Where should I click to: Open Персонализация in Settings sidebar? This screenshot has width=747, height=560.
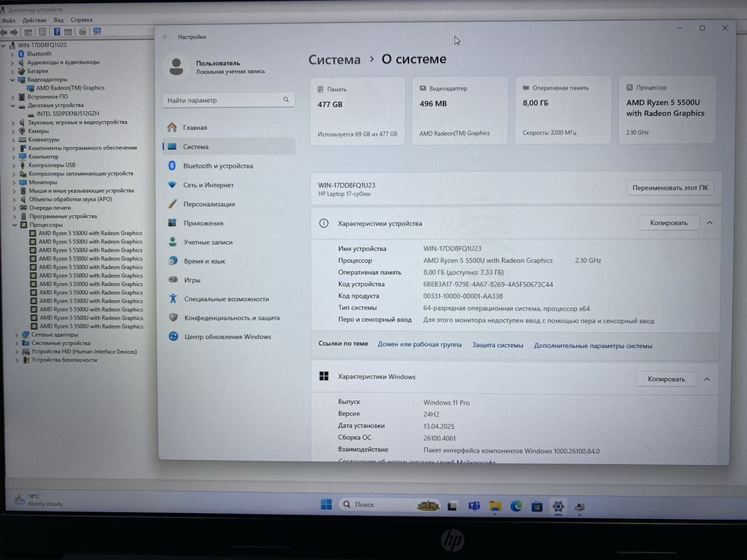point(228,204)
